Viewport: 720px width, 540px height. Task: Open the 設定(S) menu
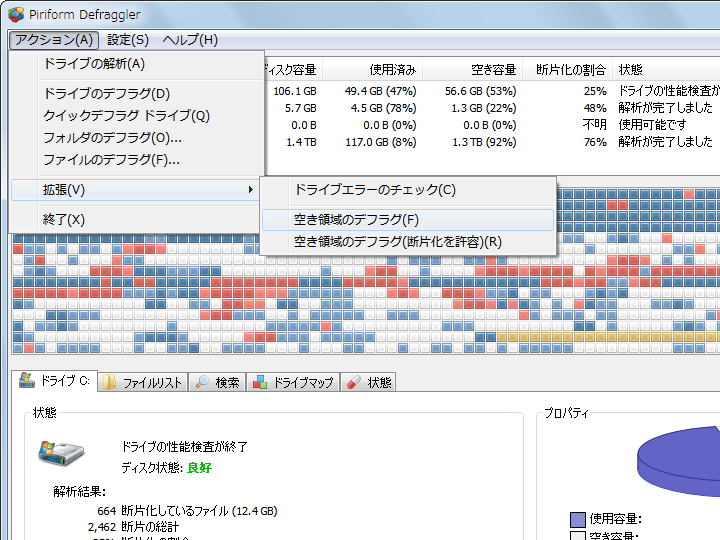click(x=128, y=40)
